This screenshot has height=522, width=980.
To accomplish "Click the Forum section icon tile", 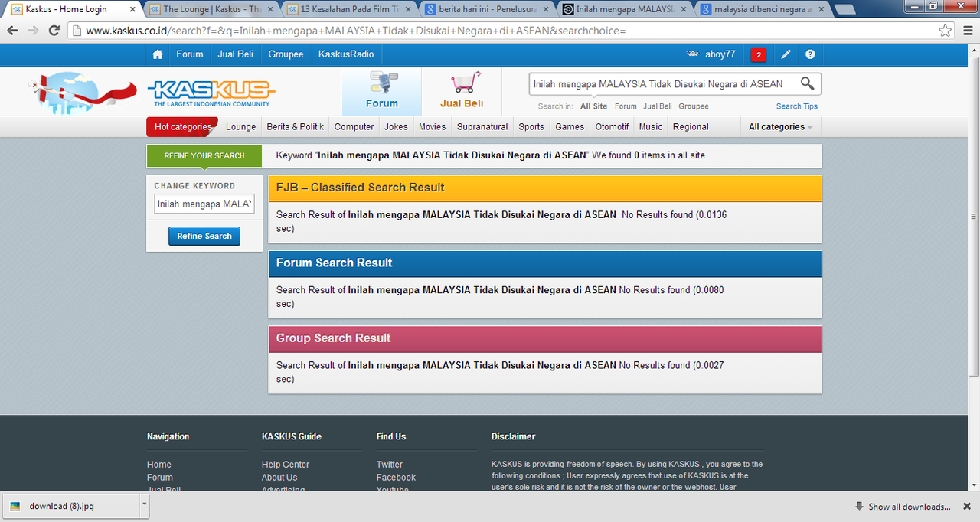I will [x=381, y=91].
